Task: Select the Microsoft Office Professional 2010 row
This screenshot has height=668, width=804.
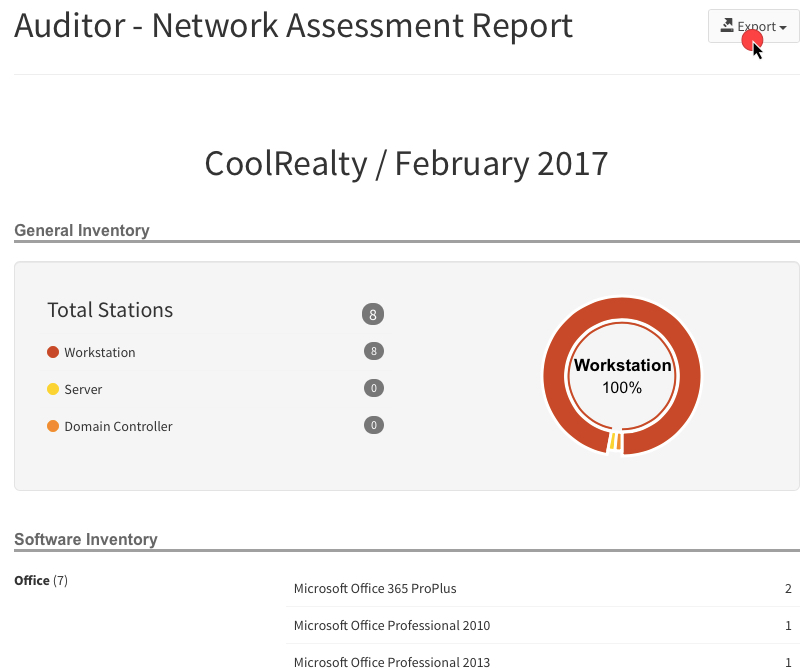Action: pos(542,625)
